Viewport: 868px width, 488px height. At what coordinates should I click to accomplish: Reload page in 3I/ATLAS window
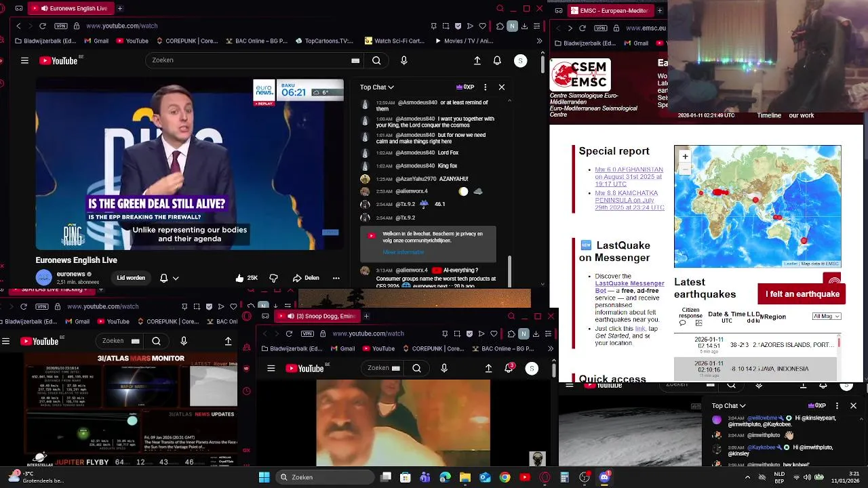[23, 306]
